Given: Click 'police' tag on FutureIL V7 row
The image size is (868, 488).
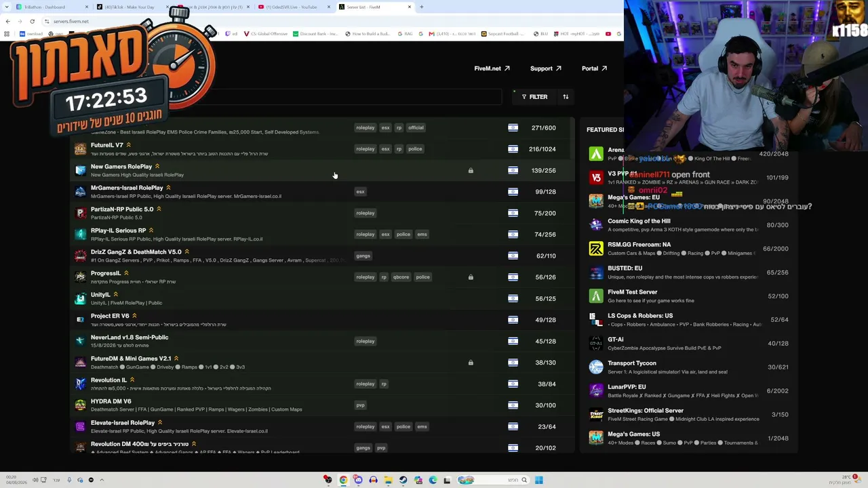Looking at the screenshot, I should tap(415, 149).
